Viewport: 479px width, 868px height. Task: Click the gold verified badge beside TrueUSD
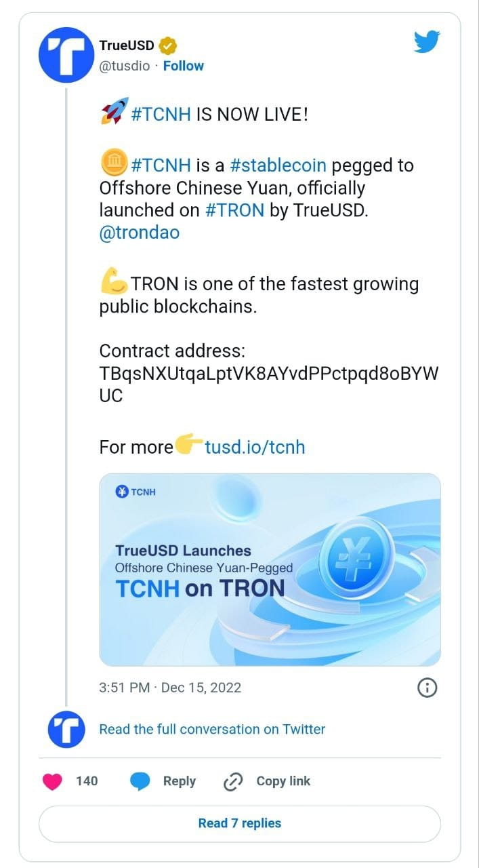tap(168, 46)
